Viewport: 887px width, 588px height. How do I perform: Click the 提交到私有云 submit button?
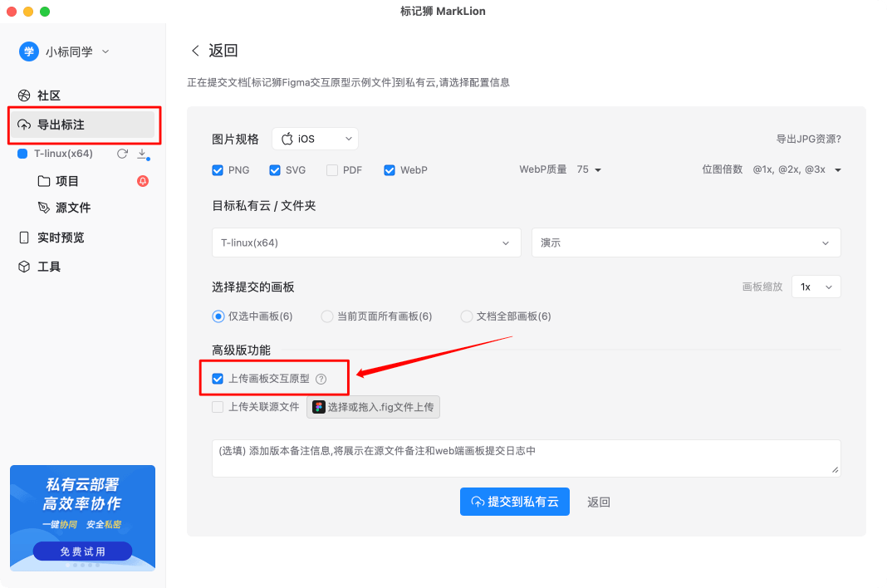(515, 501)
